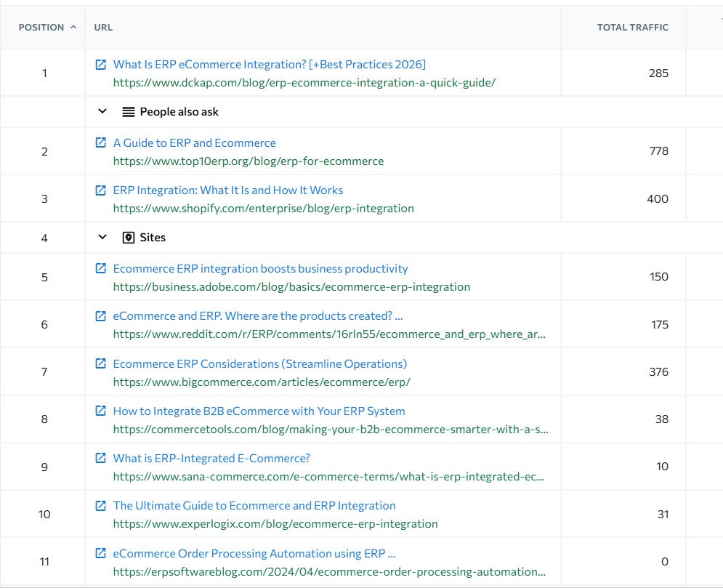
Task: Open external link icon for Shopify ERP Integration
Action: [x=101, y=190]
